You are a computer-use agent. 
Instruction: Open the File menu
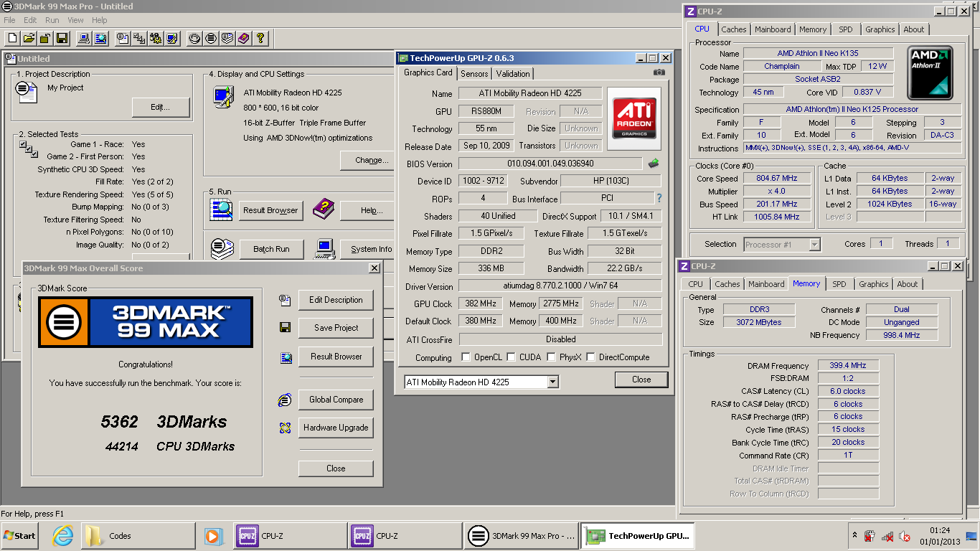pos(9,20)
